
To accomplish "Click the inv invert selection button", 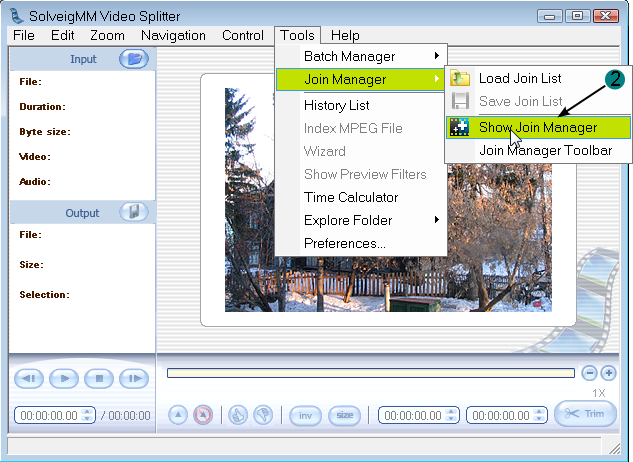I will 306,415.
